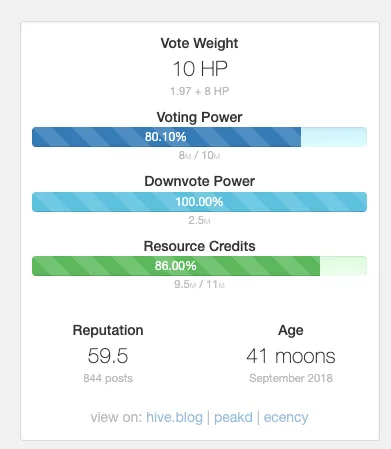Select the 41 moons age value
The height and width of the screenshot is (449, 391).
291,356
